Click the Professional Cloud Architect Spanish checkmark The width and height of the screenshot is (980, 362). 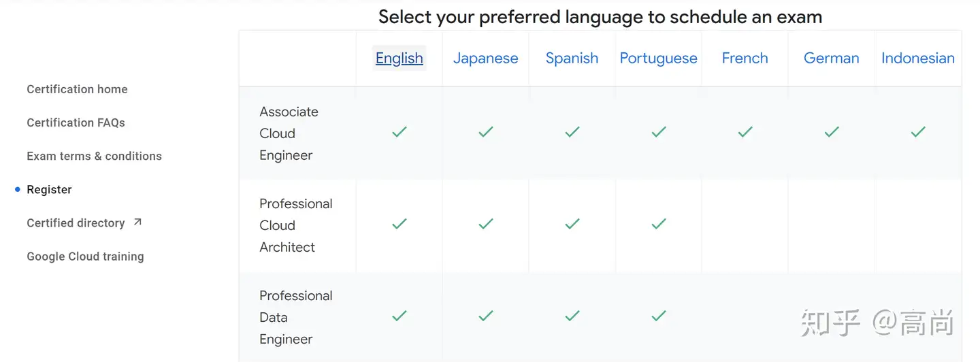click(572, 224)
